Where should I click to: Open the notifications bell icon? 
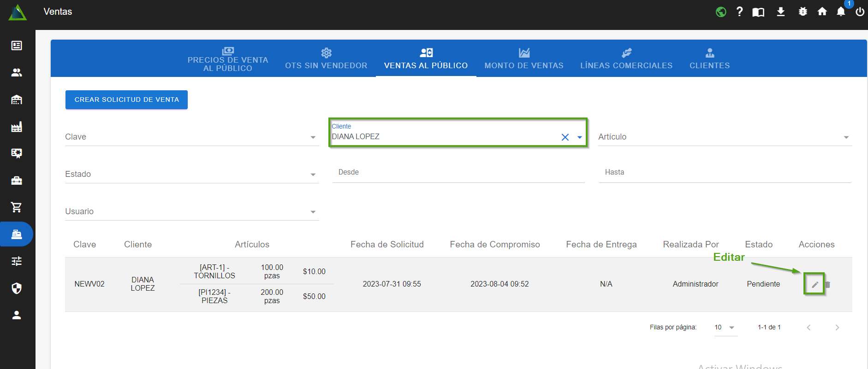(x=841, y=12)
